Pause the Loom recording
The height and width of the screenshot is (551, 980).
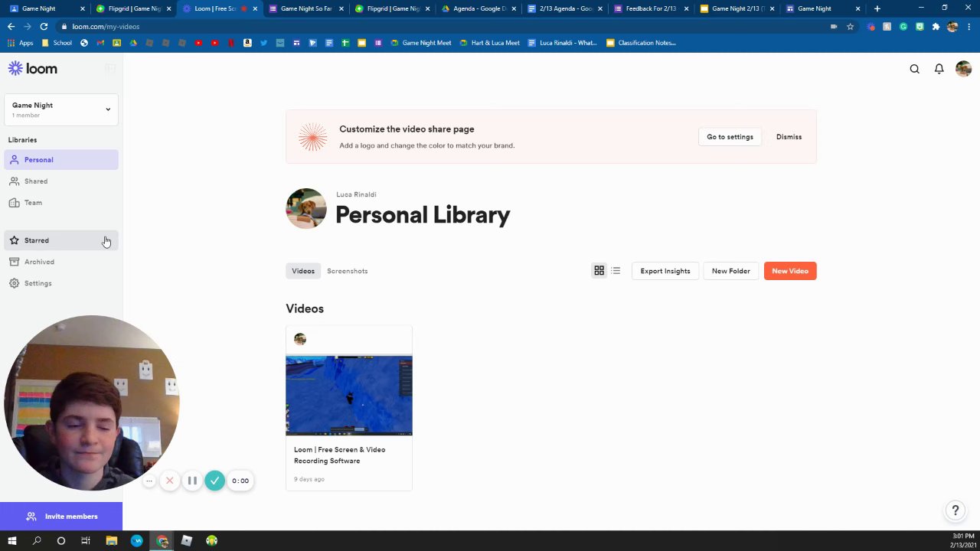tap(192, 481)
